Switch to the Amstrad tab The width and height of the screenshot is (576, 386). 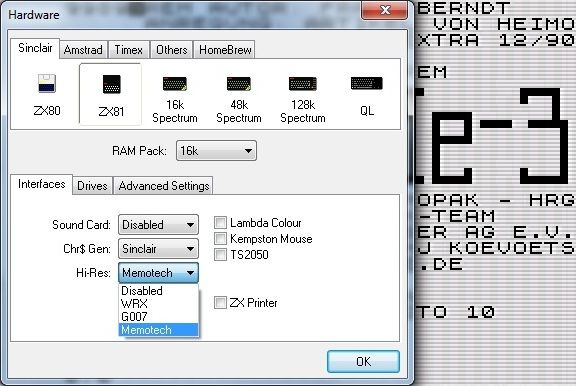[83, 50]
